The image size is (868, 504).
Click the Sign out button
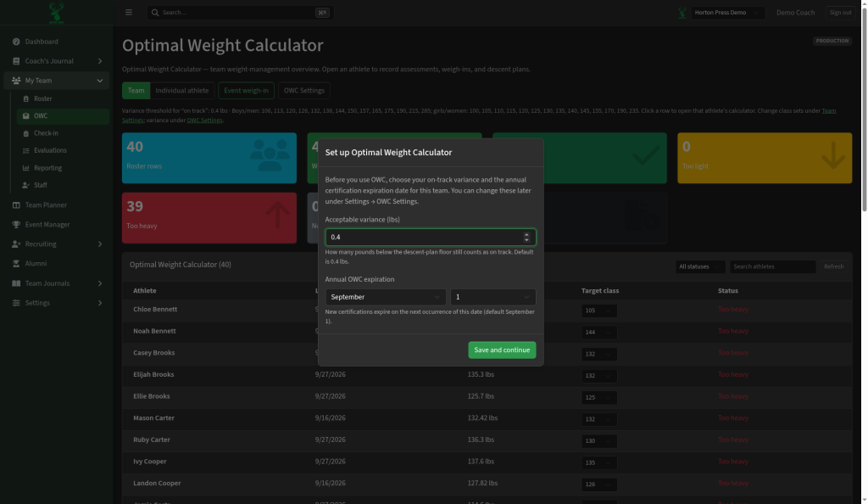[840, 12]
